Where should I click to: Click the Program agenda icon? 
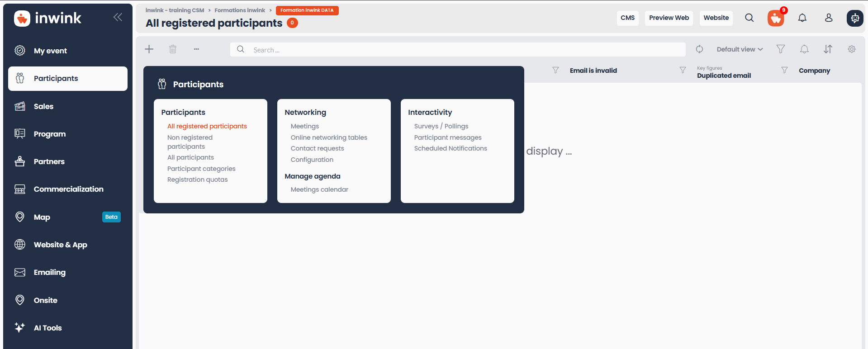20,134
